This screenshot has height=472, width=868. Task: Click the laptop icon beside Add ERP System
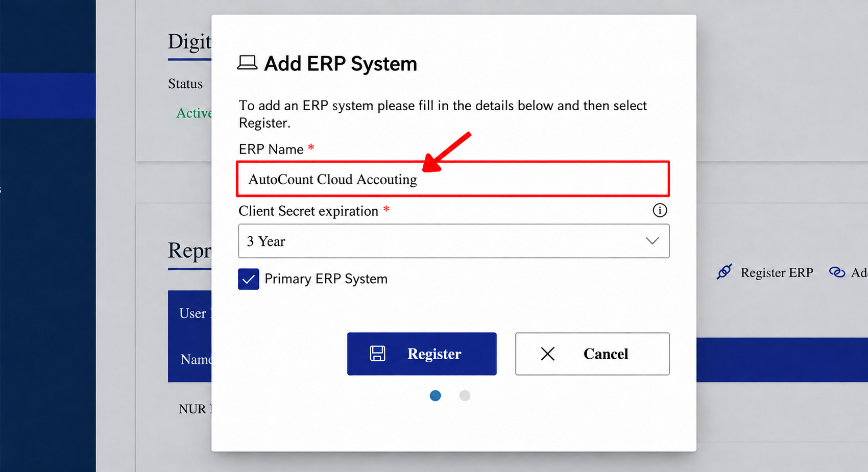[247, 63]
